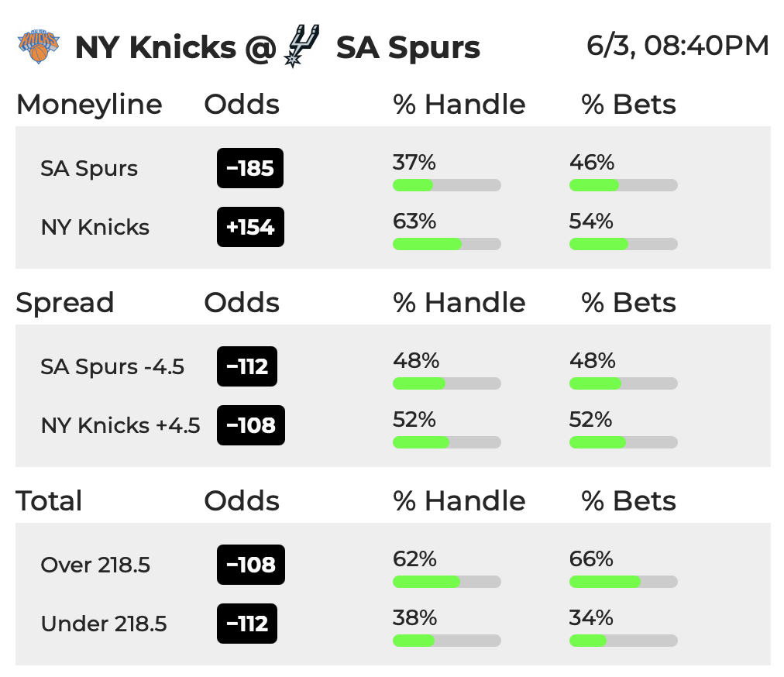The height and width of the screenshot is (677, 784).
Task: Click Over 218.5 66% bets progress bar
Action: [624, 582]
